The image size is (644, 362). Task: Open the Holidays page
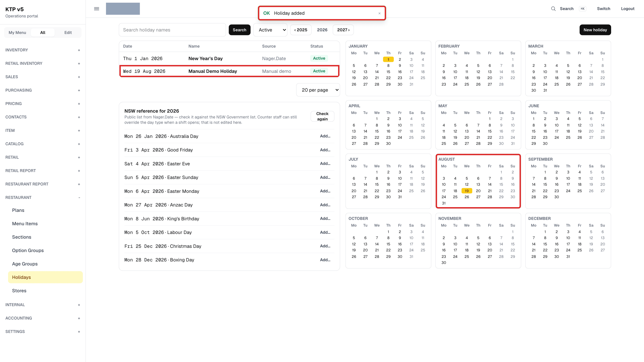click(45, 277)
